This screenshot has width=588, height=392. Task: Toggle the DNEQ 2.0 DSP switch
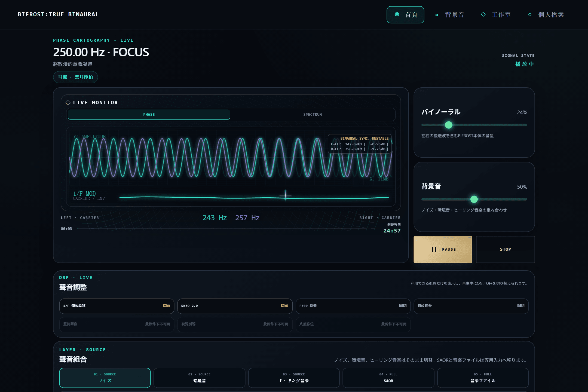[235, 306]
